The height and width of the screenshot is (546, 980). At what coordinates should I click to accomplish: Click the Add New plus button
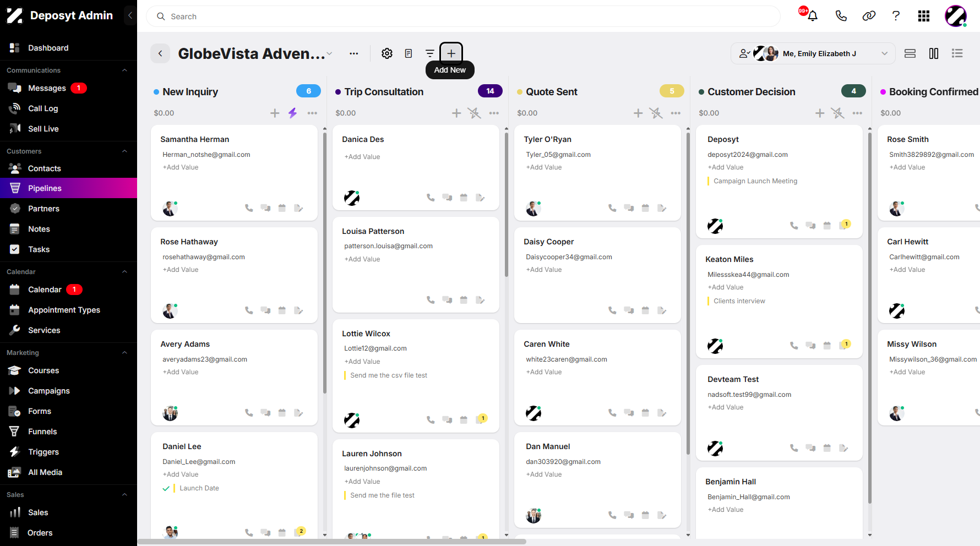[x=451, y=53]
